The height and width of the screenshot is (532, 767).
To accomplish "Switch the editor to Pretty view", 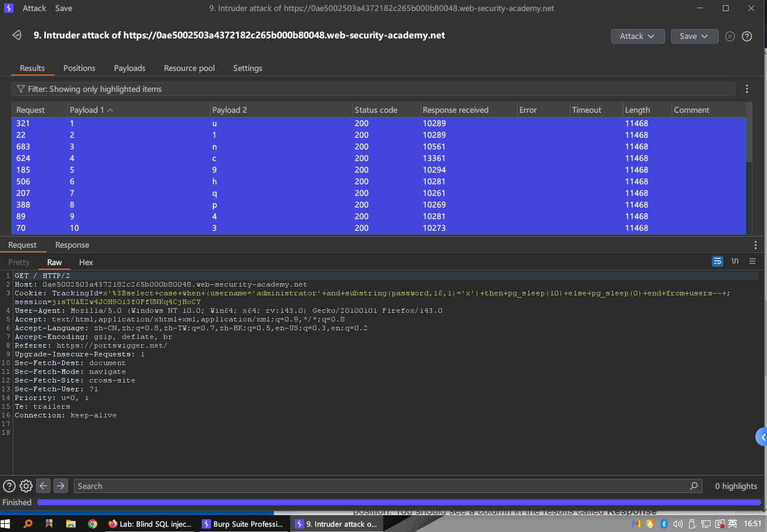I will 19,262.
